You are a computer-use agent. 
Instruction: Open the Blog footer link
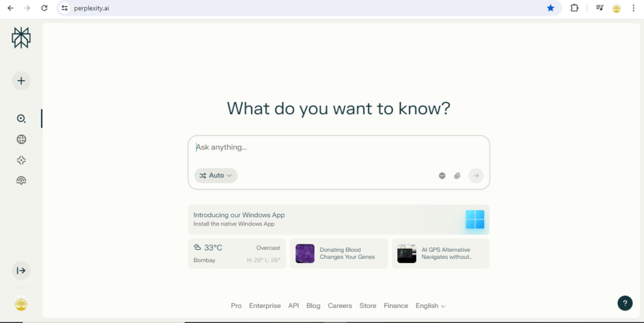point(313,306)
